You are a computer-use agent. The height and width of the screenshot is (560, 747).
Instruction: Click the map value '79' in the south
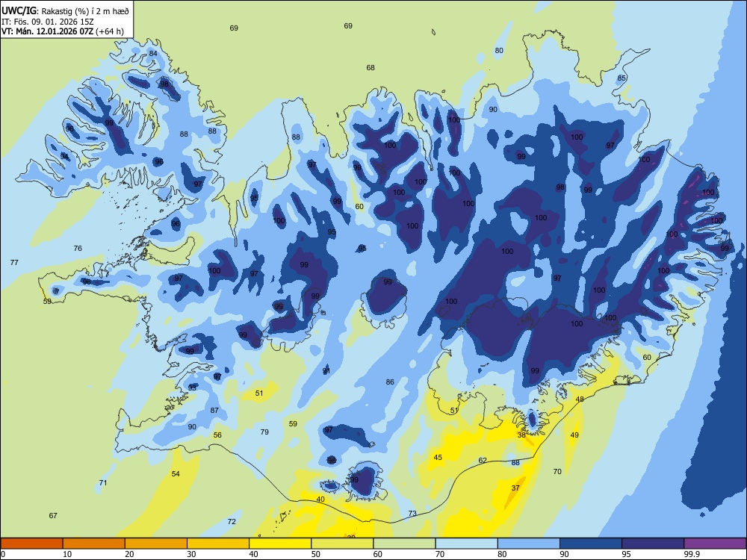(264, 432)
